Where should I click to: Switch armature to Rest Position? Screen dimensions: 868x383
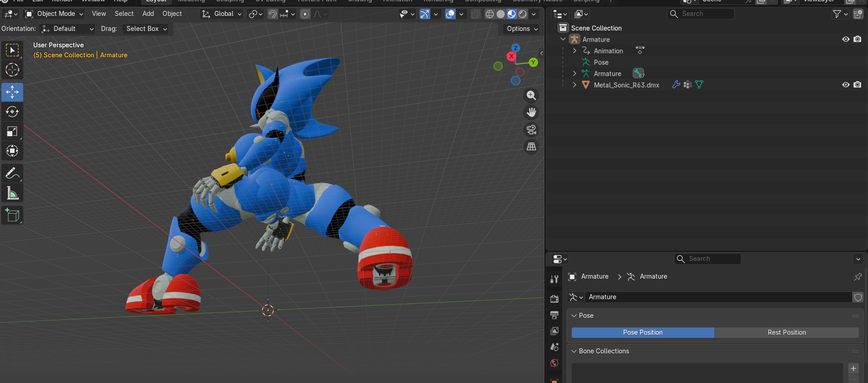pos(787,332)
